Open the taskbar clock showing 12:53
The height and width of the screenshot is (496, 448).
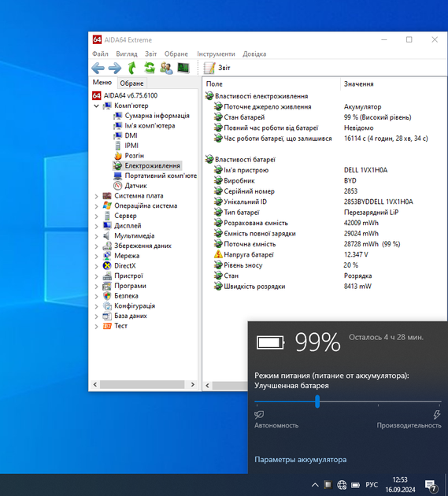click(400, 485)
